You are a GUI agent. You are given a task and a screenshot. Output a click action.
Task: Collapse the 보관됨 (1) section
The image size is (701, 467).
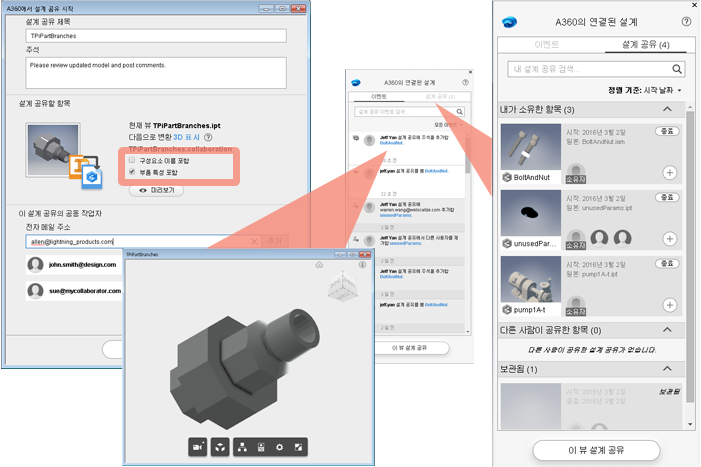[667, 369]
